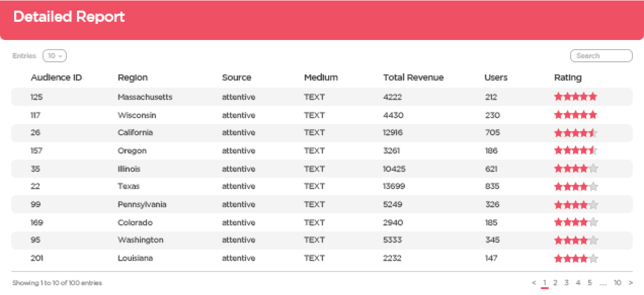
Task: Open the Entries count dropdown
Action: coord(55,56)
